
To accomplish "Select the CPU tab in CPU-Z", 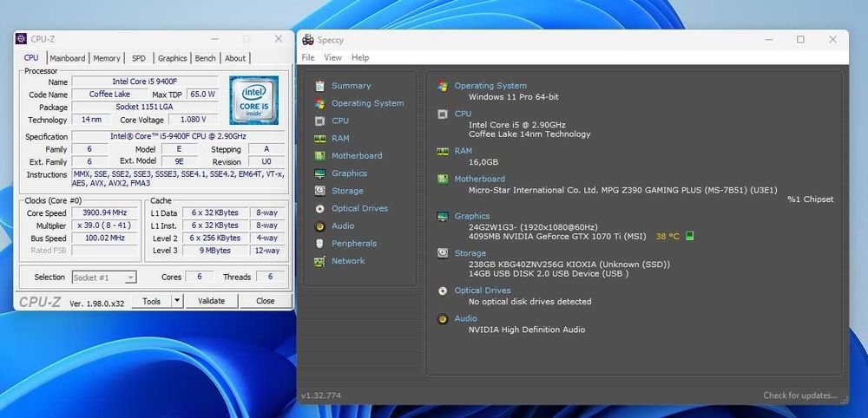I will point(31,57).
